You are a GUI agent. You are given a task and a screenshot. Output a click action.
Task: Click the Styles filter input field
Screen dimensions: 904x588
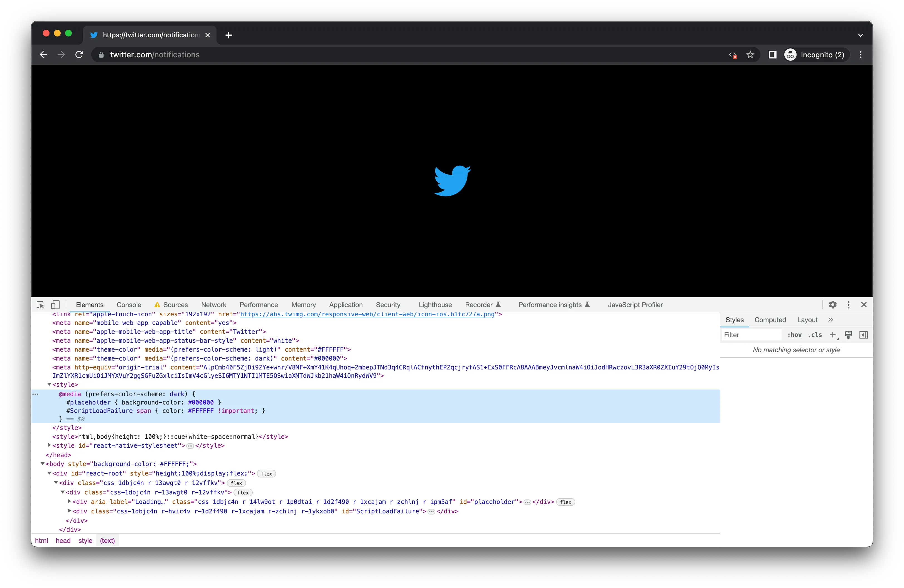pyautogui.click(x=750, y=335)
